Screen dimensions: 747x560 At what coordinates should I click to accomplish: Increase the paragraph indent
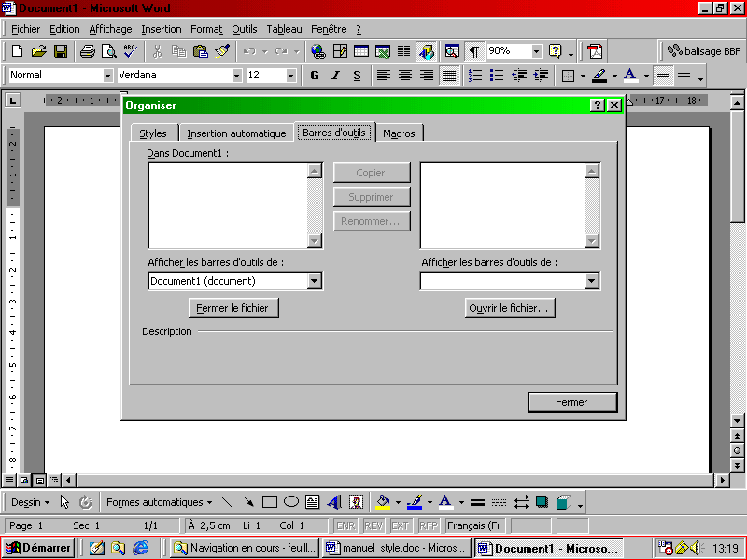(541, 76)
